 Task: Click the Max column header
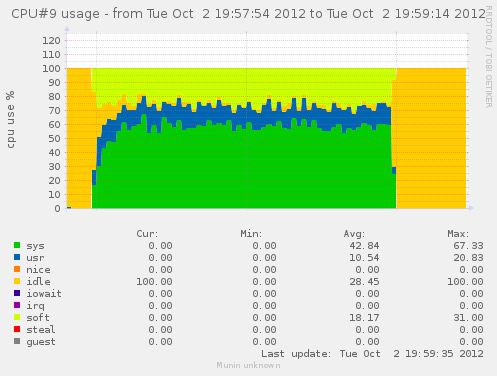458,234
